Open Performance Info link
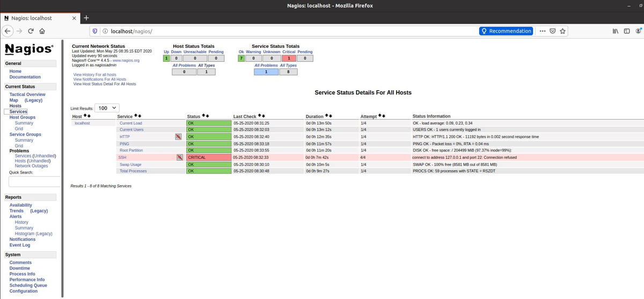Viewport: 644px width, 299px height. coord(27,280)
